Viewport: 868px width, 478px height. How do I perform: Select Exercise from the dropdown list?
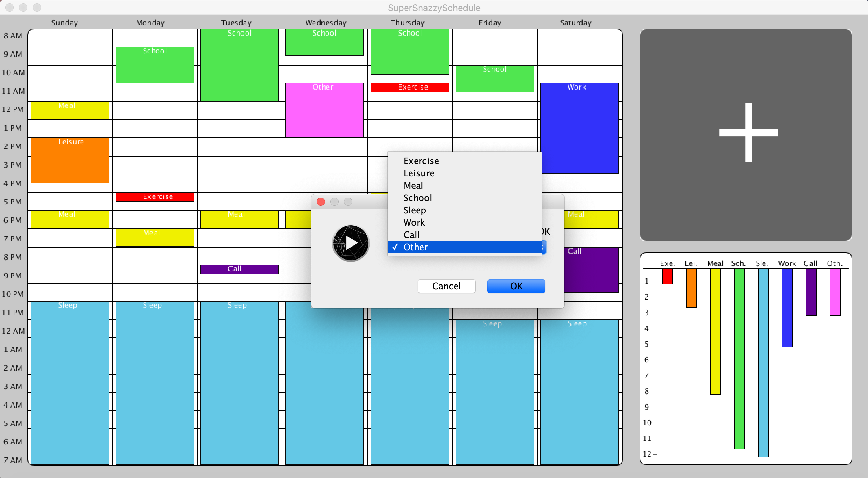421,161
